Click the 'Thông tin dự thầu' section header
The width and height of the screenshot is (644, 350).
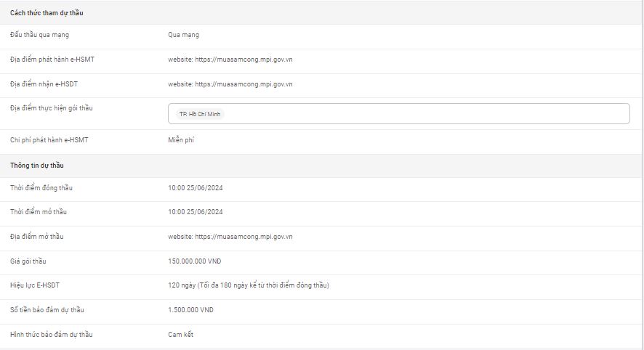click(x=37, y=166)
